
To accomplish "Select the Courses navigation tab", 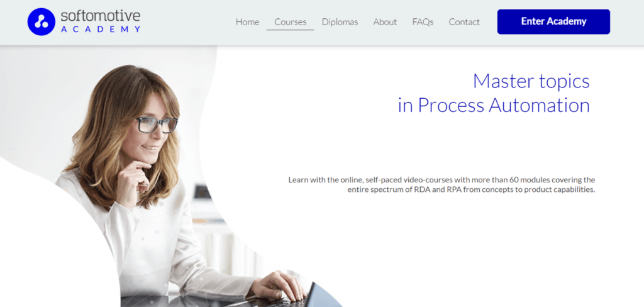I will pos(291,22).
